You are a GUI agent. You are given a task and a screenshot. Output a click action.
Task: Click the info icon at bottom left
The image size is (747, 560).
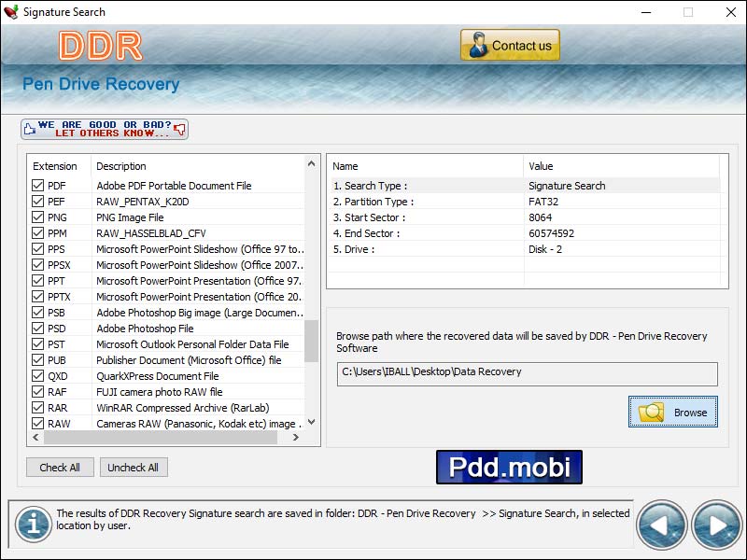[x=34, y=525]
